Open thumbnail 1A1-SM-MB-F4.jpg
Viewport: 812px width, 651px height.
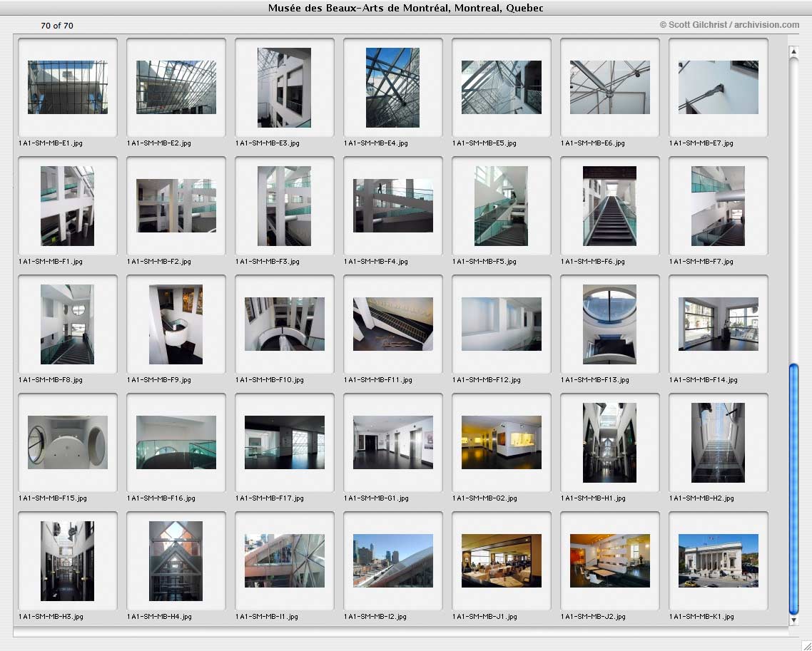(392, 206)
